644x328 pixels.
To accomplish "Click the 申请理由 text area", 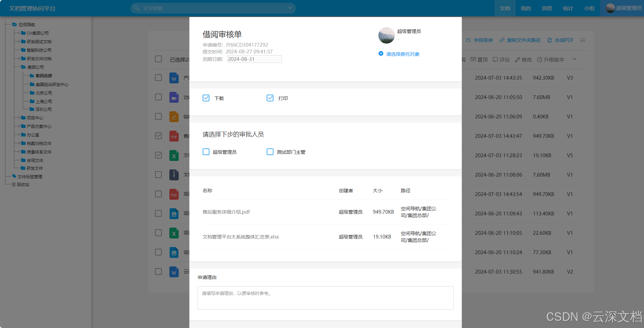I will pos(326,298).
